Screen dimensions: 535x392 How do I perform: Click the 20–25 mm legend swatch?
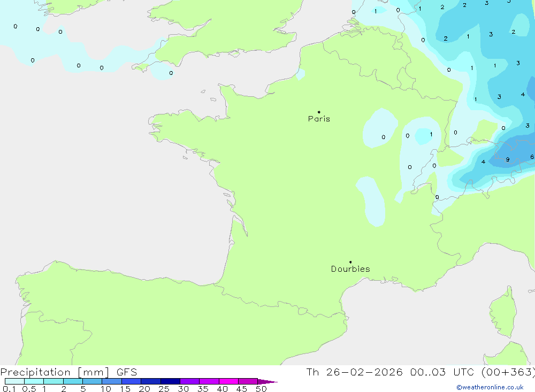point(151,381)
